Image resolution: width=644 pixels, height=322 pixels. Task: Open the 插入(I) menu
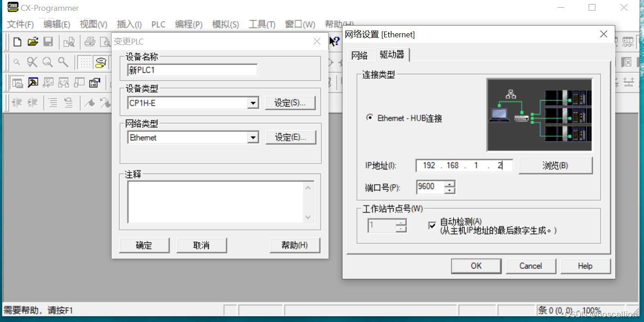pyautogui.click(x=129, y=24)
